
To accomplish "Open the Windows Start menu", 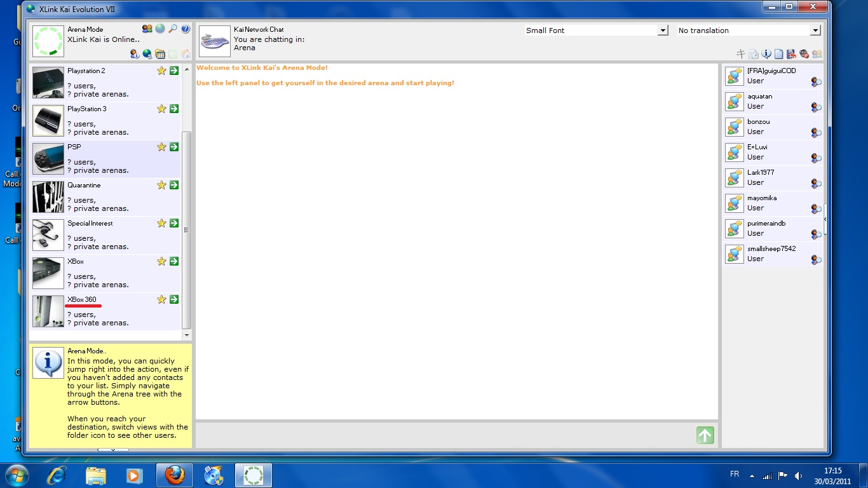I will (x=17, y=475).
